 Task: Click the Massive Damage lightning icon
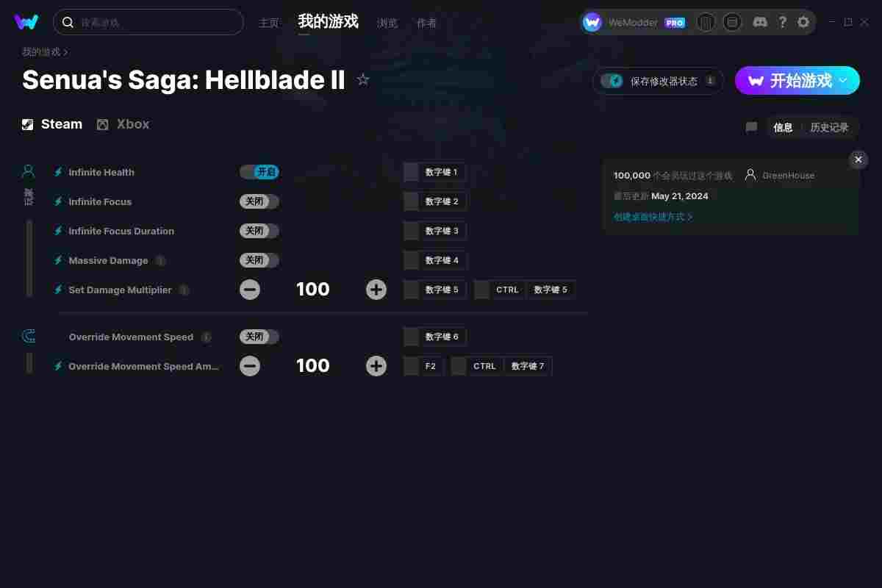pos(58,260)
